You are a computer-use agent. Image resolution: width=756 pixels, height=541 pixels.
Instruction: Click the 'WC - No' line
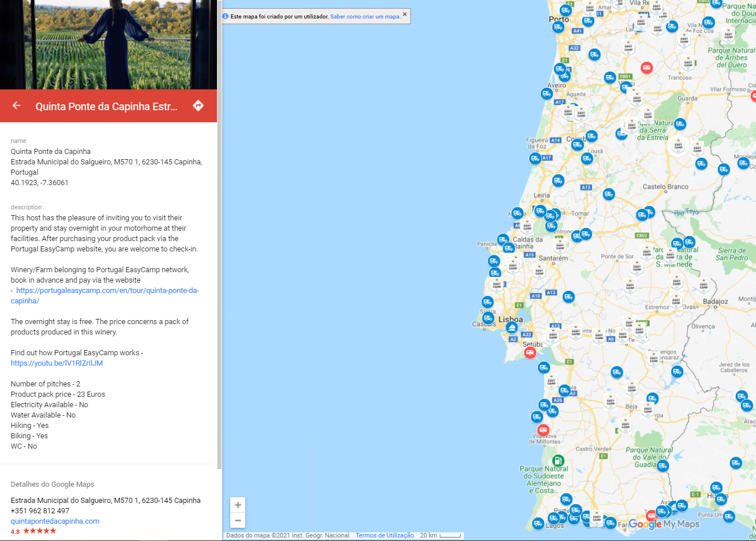tap(24, 446)
